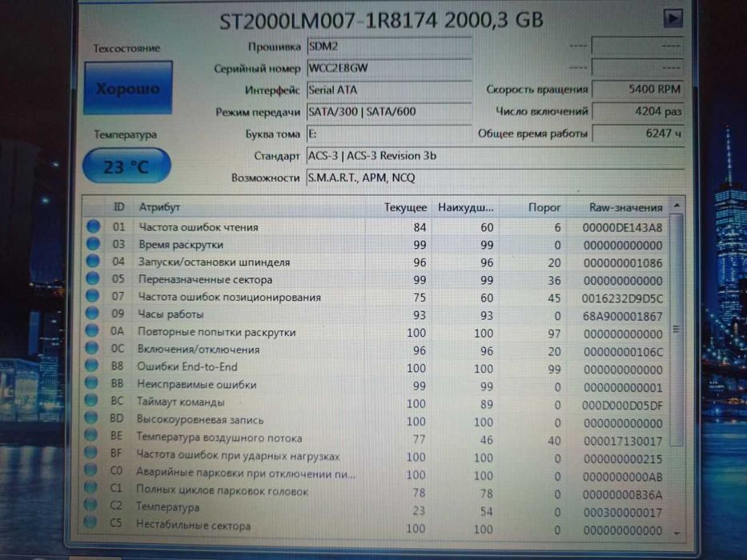Select row Повторные попытки раскрутки

pos(376,333)
